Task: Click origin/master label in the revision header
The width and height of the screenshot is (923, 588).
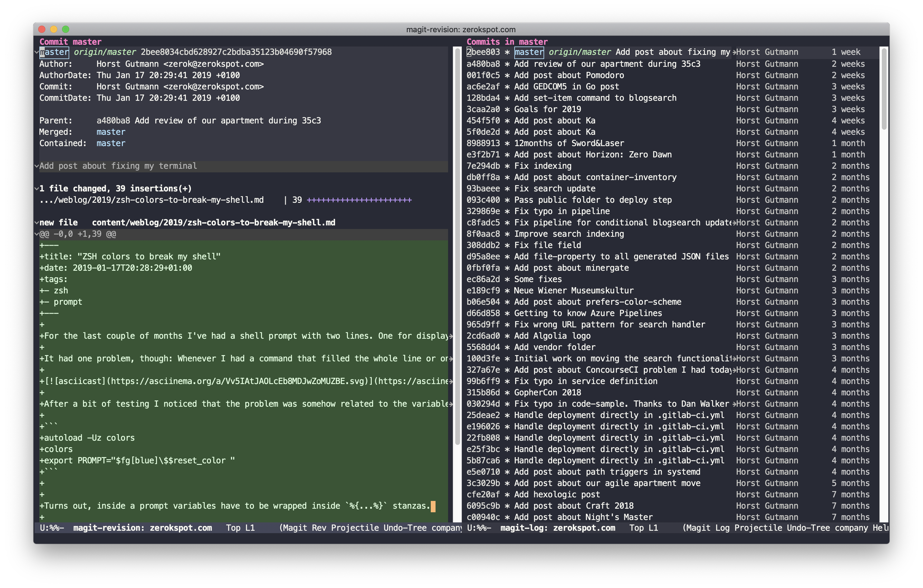Action: 105,52
